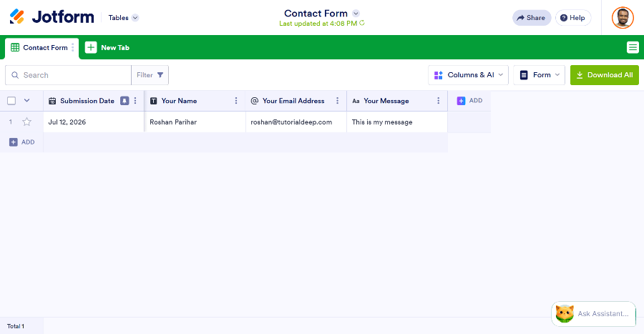Click into the Search field
The width and height of the screenshot is (644, 334).
tap(68, 75)
